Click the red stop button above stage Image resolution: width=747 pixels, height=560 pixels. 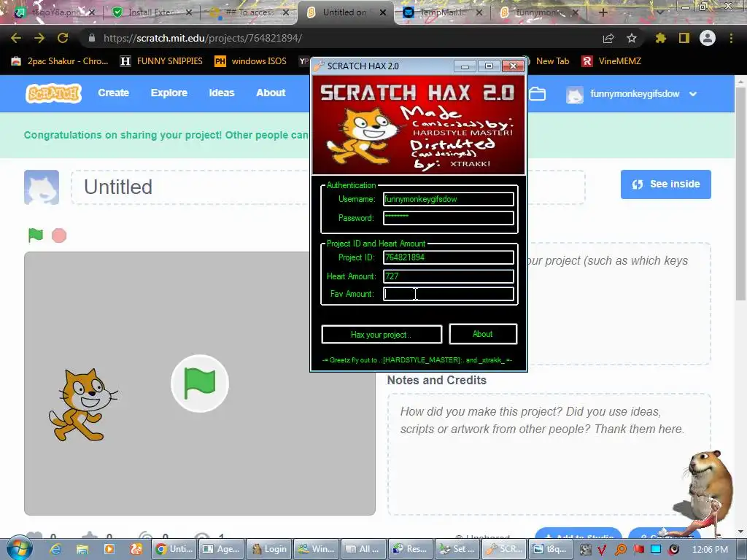pyautogui.click(x=59, y=236)
